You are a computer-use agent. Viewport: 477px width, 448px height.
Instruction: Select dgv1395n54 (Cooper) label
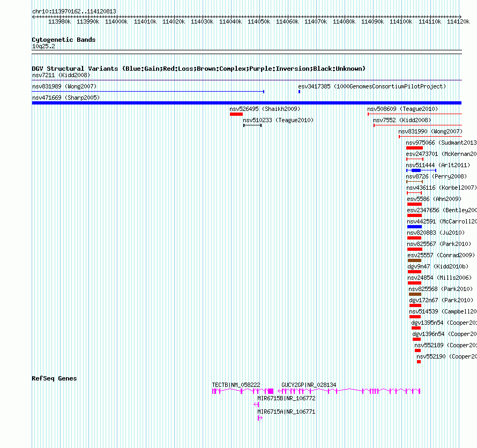(x=444, y=323)
